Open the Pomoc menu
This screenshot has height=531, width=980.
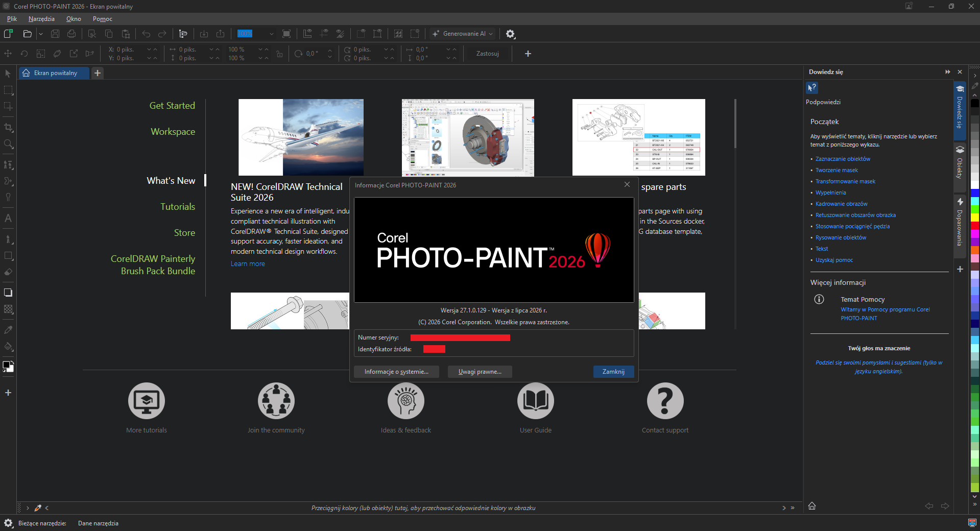coord(102,19)
